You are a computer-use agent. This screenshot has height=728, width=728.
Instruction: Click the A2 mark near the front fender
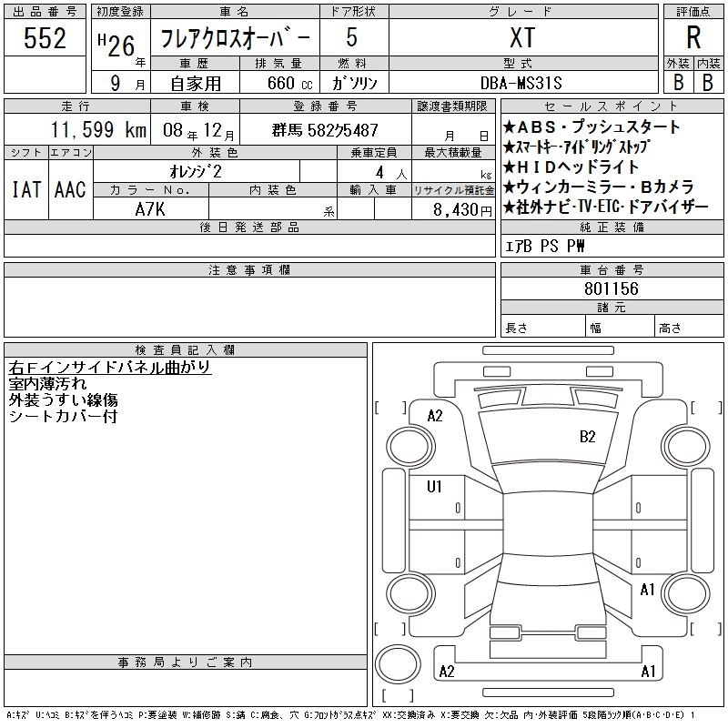pos(435,416)
